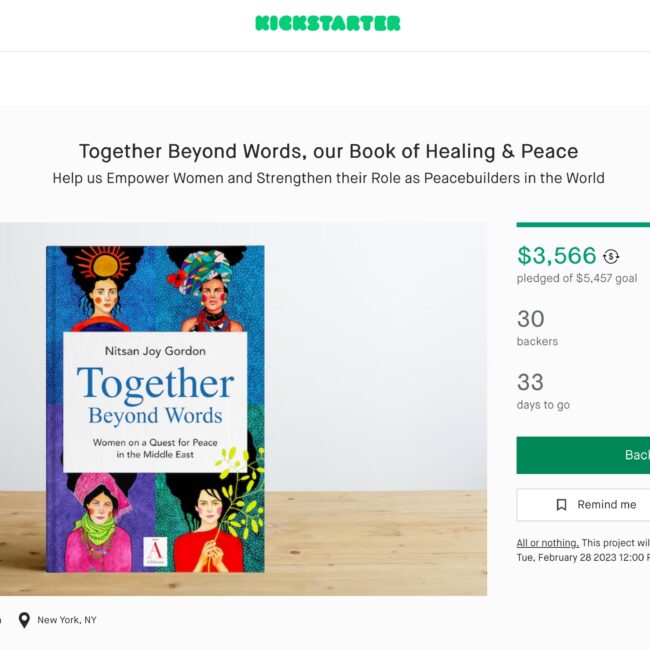Click the pledged of $5,457 goal text
The height and width of the screenshot is (650, 650).
coord(577,278)
